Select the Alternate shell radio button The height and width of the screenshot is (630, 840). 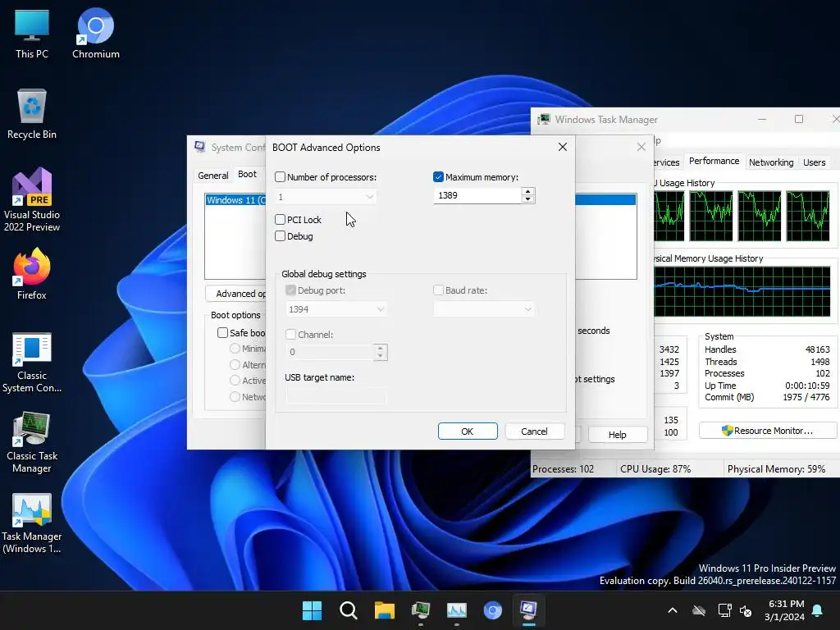[235, 364]
